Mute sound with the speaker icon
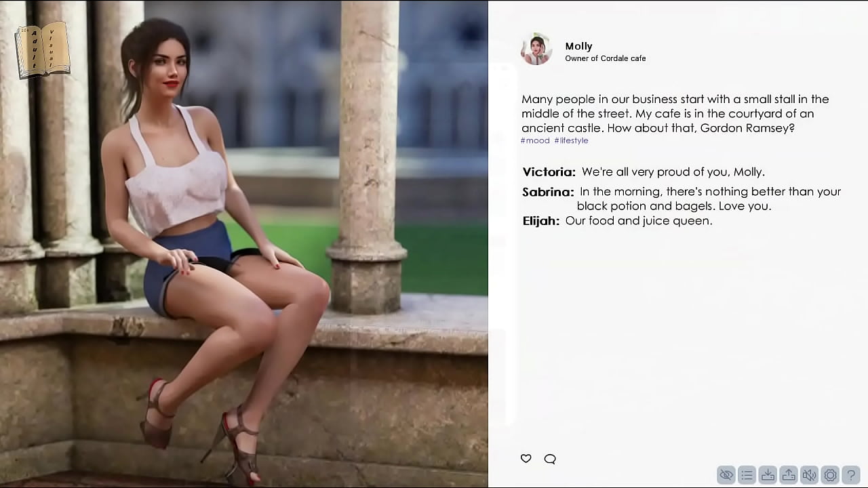 809,475
